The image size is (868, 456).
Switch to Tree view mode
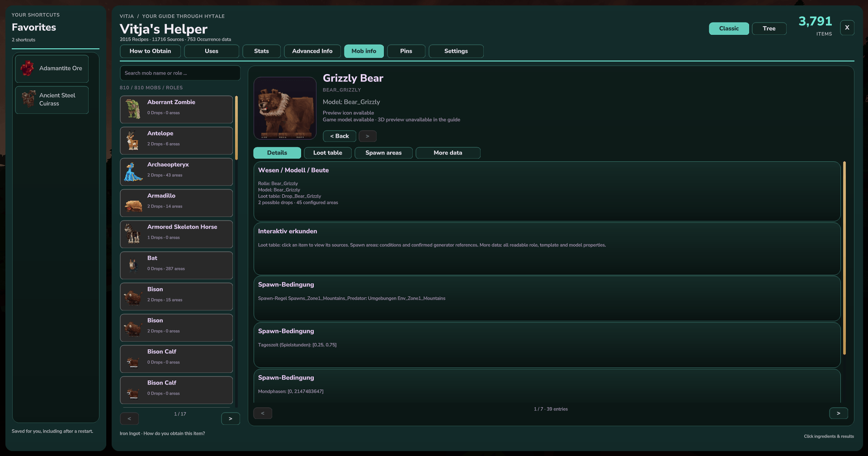coord(769,28)
